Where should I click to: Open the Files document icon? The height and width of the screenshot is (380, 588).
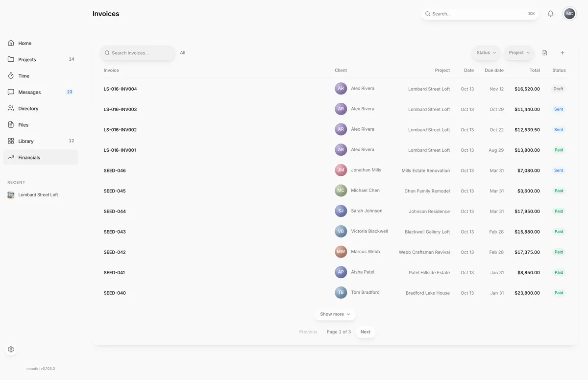click(11, 125)
